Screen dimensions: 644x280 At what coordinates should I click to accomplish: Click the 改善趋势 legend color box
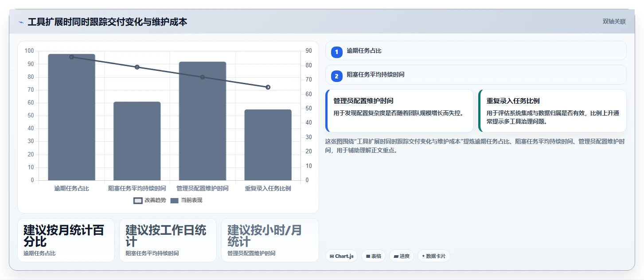pos(138,201)
